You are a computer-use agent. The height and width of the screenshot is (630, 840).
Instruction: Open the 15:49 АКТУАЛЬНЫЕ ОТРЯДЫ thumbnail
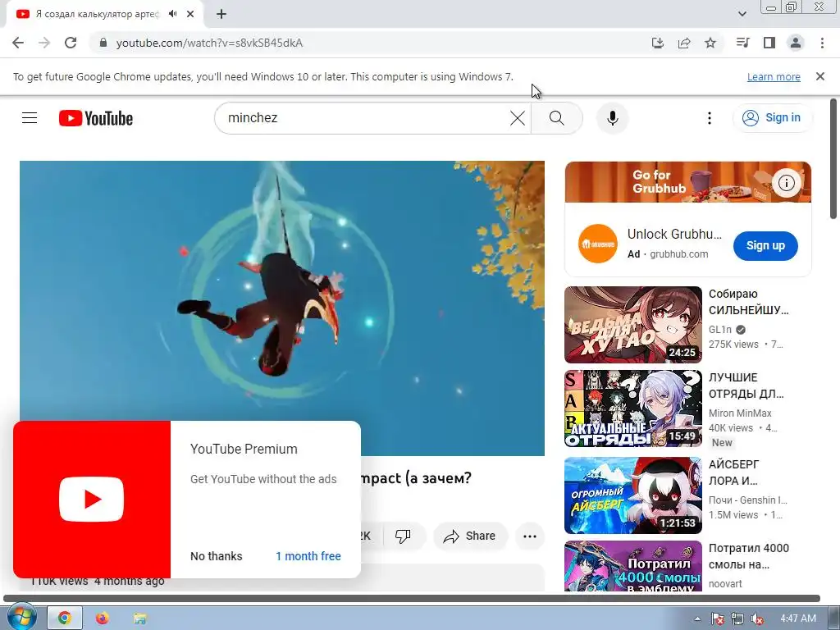632,409
